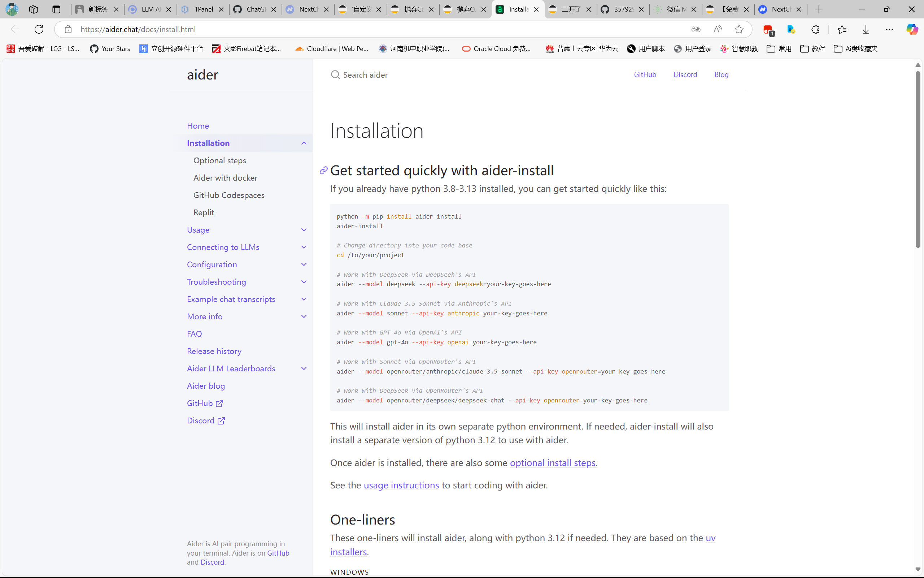The height and width of the screenshot is (578, 924).
Task: Click the search magnifier icon
Action: [335, 74]
